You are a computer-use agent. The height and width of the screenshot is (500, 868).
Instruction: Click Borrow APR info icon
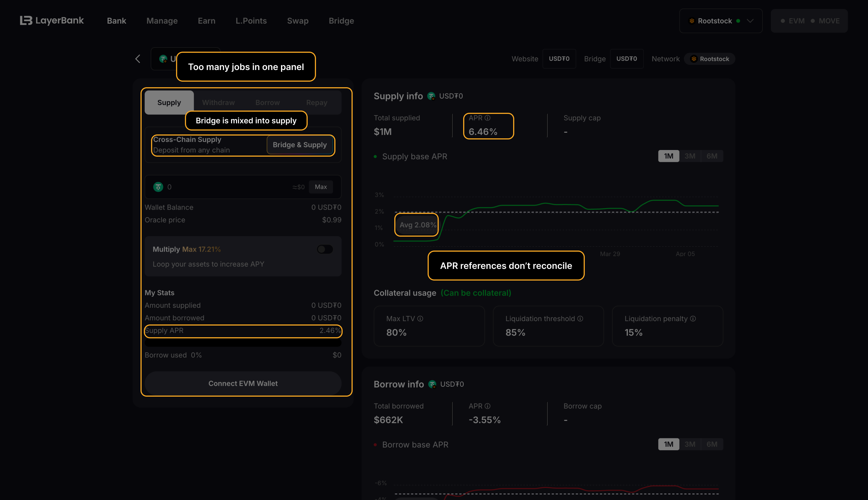tap(487, 406)
